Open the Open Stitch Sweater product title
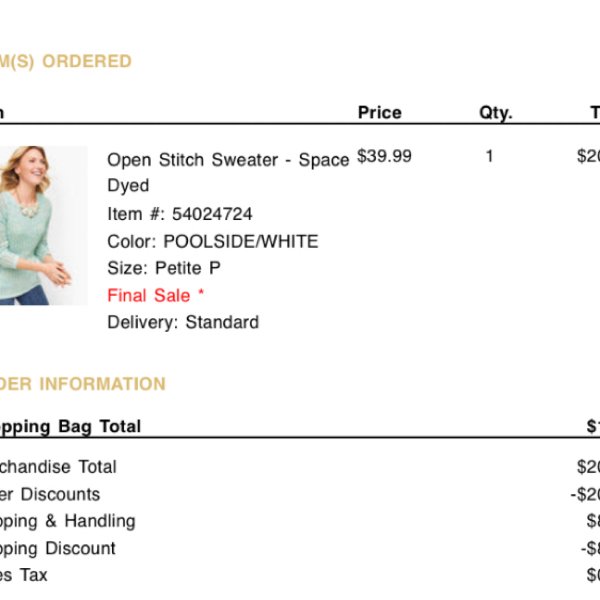Image resolution: width=600 pixels, height=600 pixels. (x=228, y=173)
